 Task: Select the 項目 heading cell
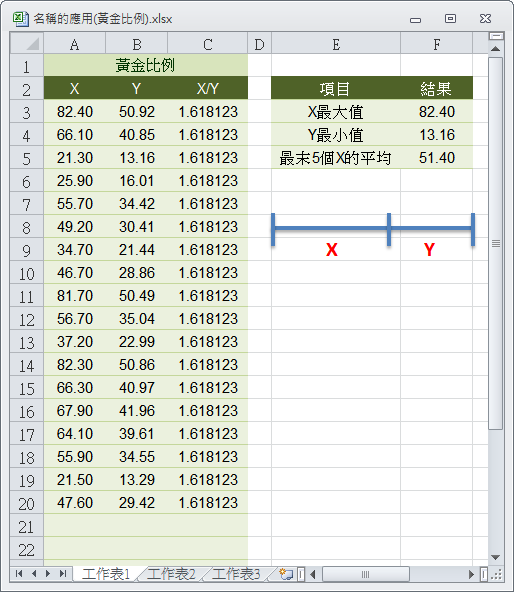(x=336, y=88)
